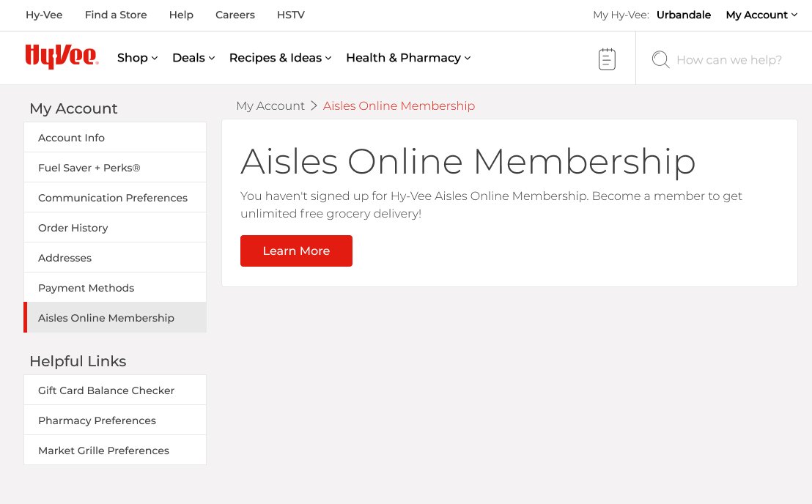The width and height of the screenshot is (812, 504).
Task: Select Urbandale store link
Action: (684, 15)
